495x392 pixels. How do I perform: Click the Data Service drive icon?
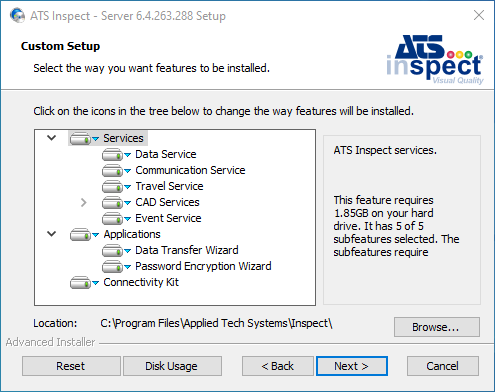click(x=112, y=155)
